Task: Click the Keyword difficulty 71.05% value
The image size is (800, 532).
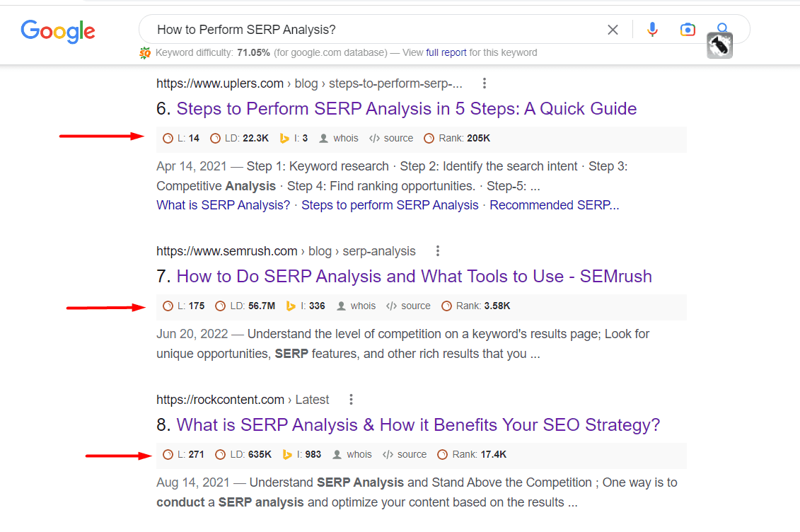Action: (x=253, y=52)
